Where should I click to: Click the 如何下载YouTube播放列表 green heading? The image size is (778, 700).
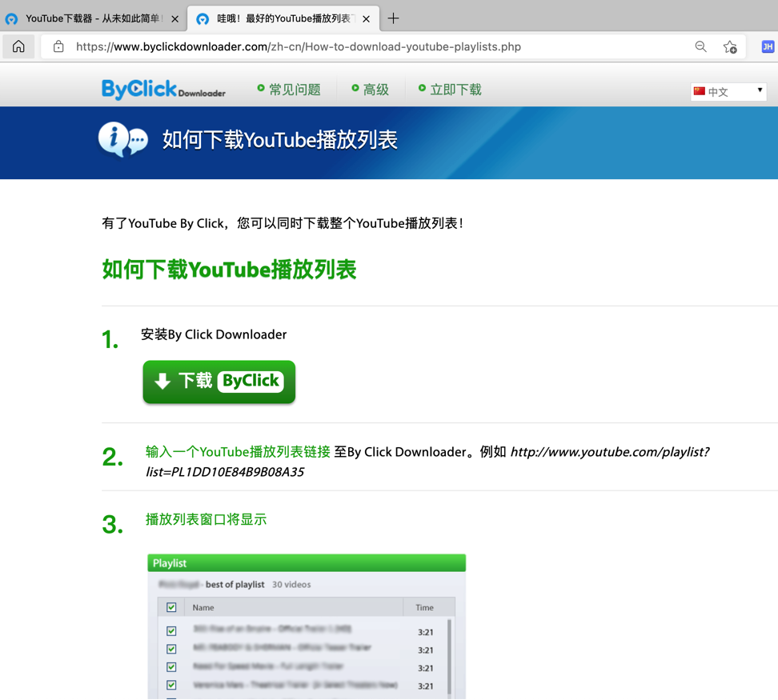click(229, 270)
